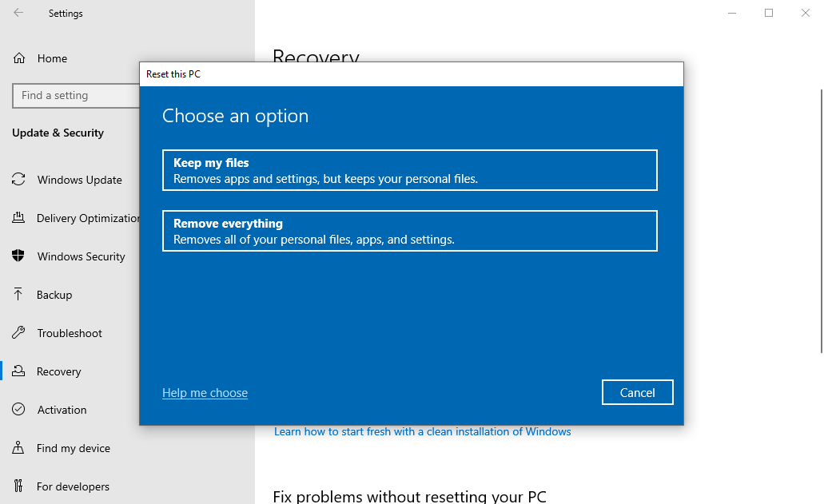Screen dimensions: 824x504
Task: Click the Windows Update sync icon
Action: (18, 180)
